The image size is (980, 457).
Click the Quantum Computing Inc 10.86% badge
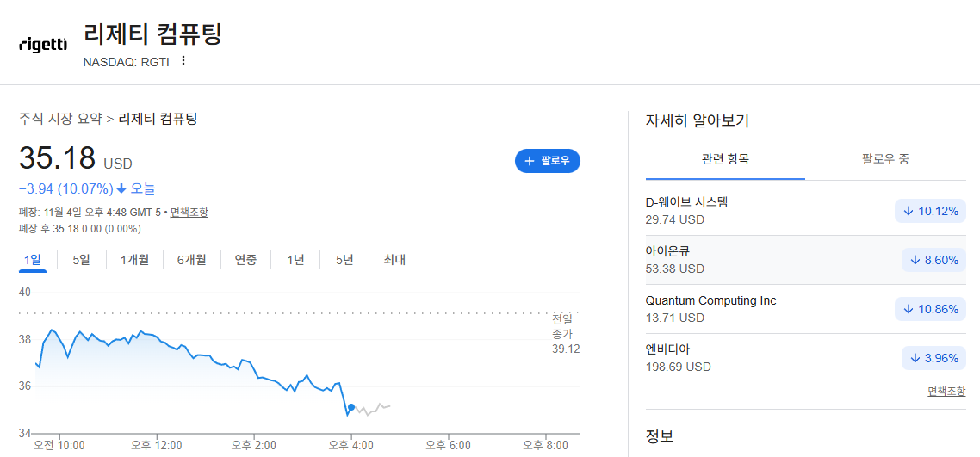point(930,309)
